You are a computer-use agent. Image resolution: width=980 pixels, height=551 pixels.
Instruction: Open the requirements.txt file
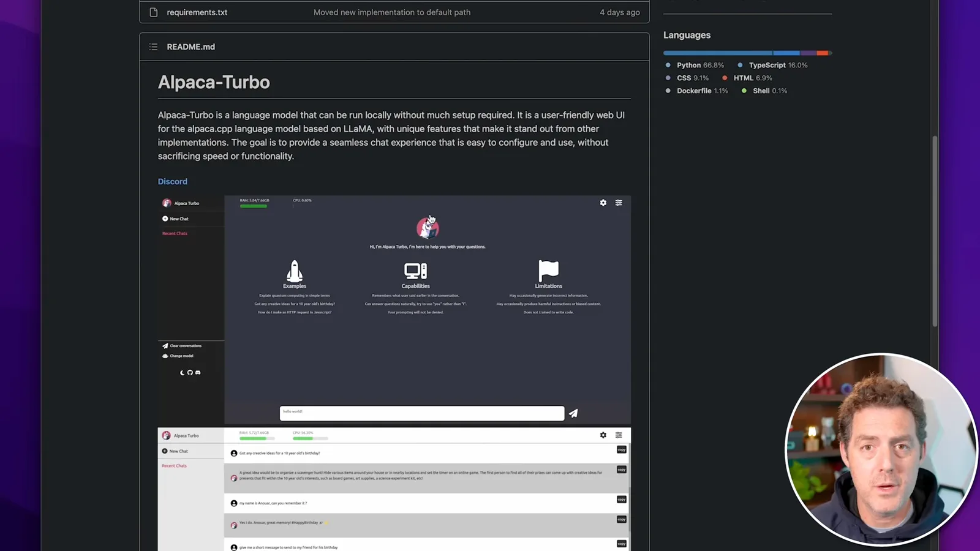pos(197,12)
